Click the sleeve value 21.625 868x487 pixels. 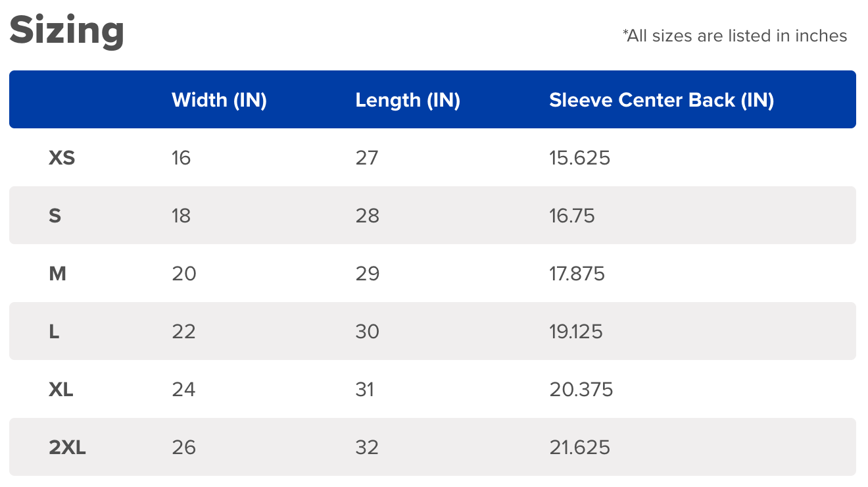coord(579,448)
